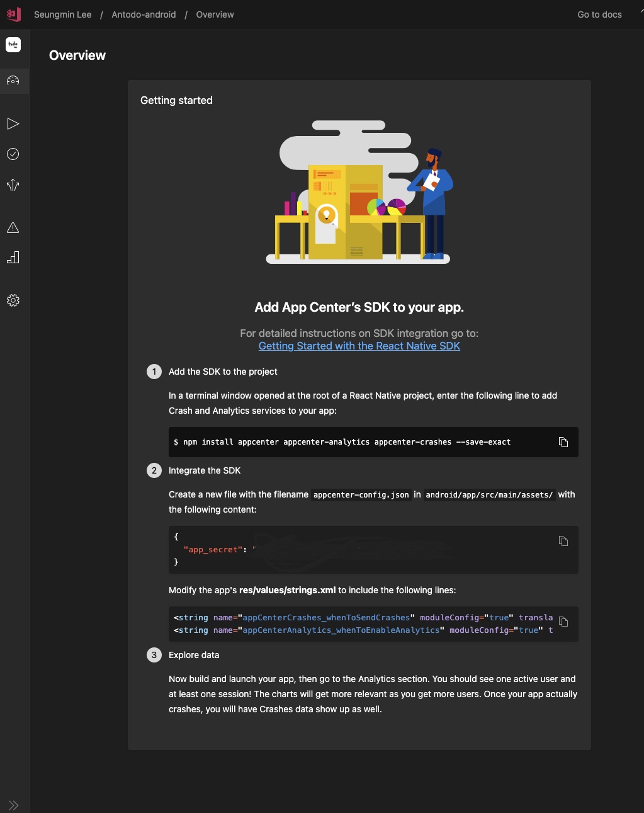Image resolution: width=644 pixels, height=813 pixels.
Task: Go to Antodo-android breadcrumb
Action: click(x=144, y=14)
